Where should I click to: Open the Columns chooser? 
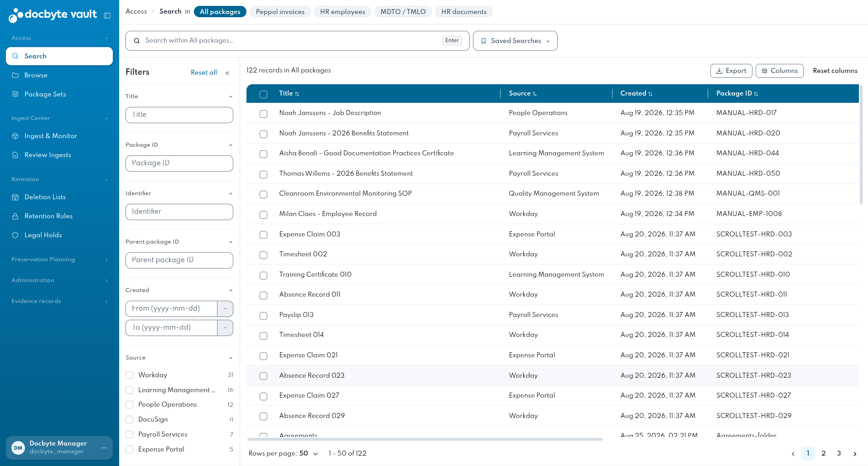pyautogui.click(x=780, y=71)
